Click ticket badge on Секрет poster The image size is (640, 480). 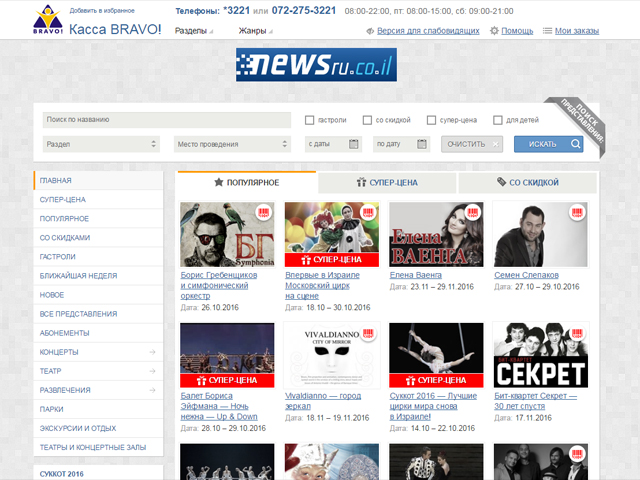point(577,333)
